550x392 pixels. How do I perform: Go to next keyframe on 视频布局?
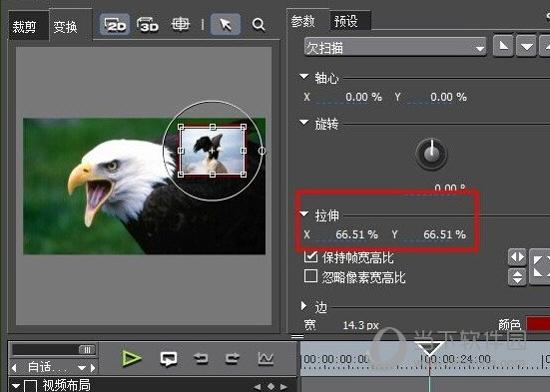pos(283,387)
